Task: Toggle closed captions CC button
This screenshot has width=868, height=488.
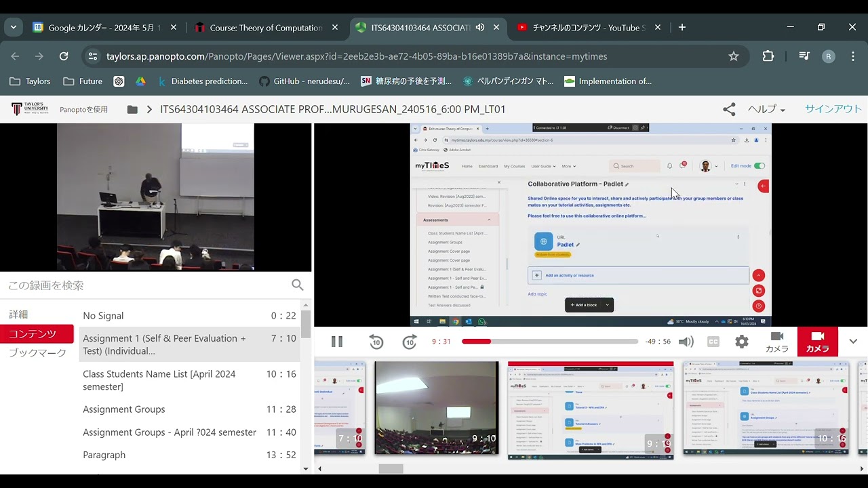Action: point(713,342)
